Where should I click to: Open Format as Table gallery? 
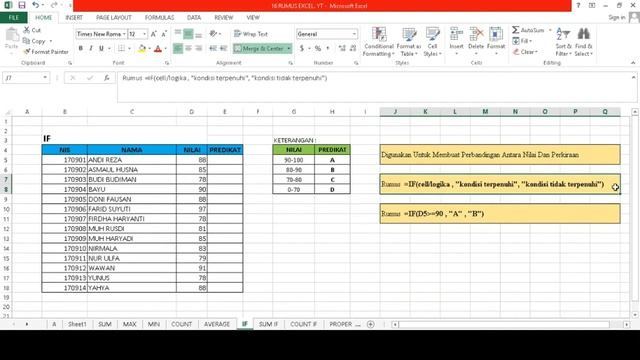click(409, 42)
